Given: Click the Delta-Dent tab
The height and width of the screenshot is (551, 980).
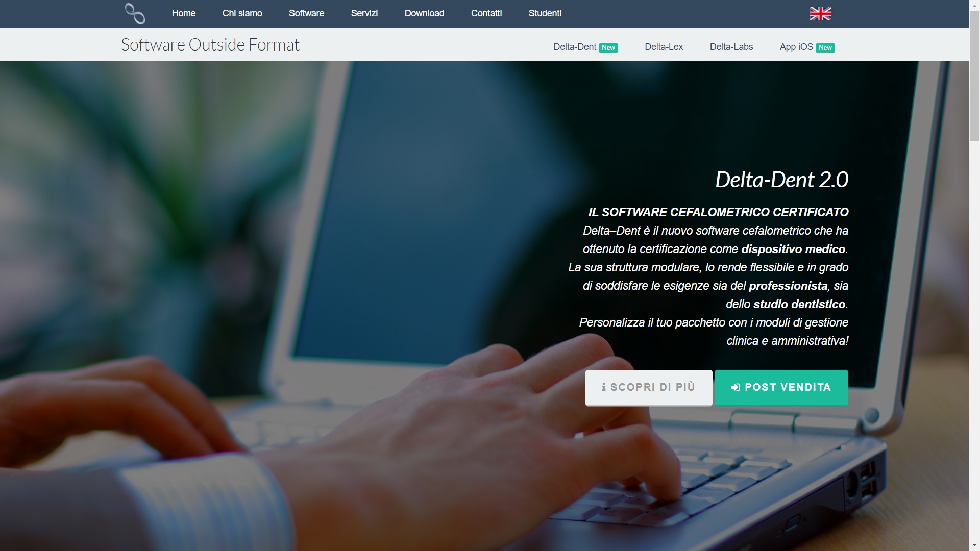Looking at the screenshot, I should pyautogui.click(x=575, y=46).
